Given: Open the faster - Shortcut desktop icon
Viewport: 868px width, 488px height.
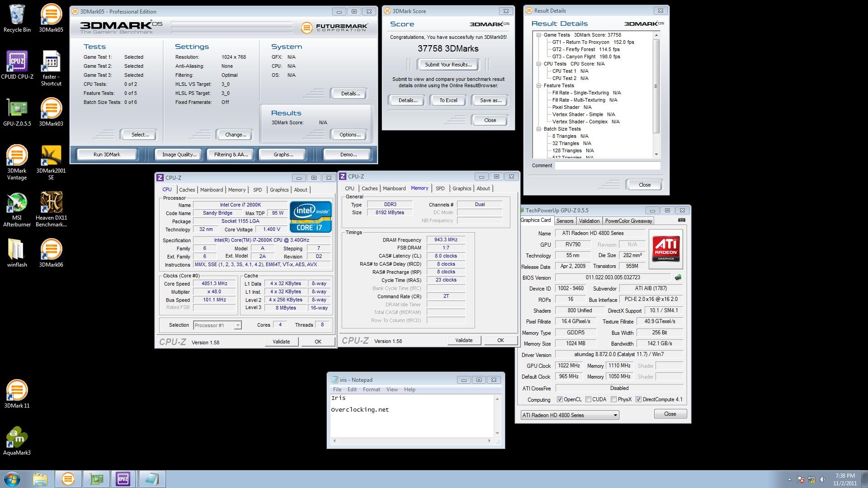Looking at the screenshot, I should point(51,68).
